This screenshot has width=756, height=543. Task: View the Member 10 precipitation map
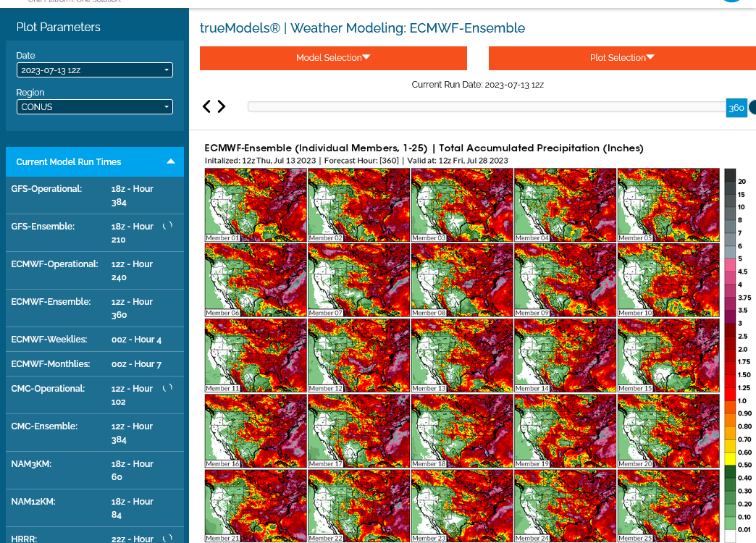click(x=668, y=280)
